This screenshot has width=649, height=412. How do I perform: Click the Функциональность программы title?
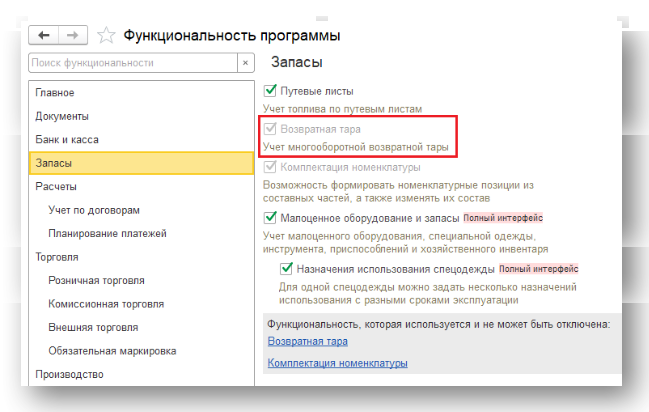pos(232,36)
